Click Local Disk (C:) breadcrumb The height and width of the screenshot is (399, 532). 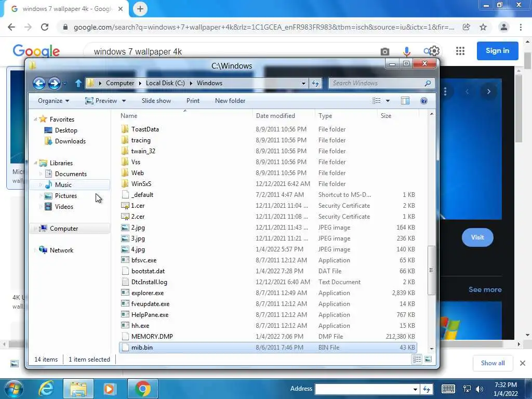[165, 83]
